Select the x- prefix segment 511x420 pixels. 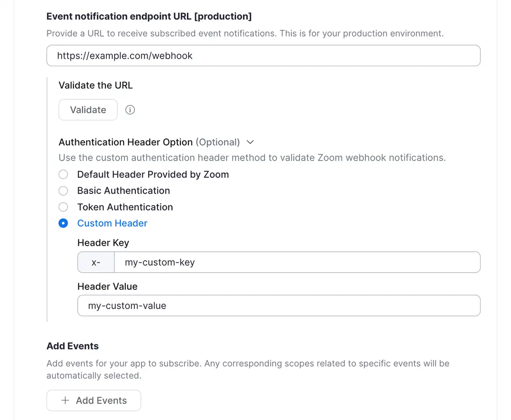tap(96, 262)
